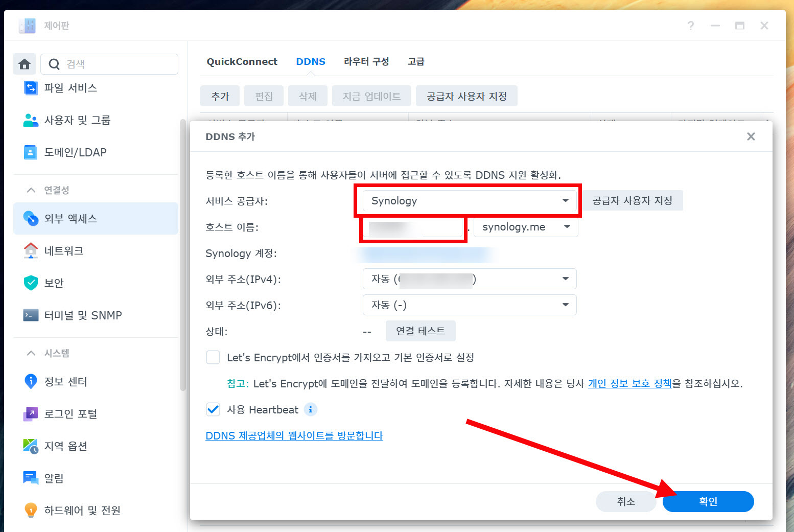Switch to the DDNS tab
Screen dimensions: 794x532
pos(311,61)
